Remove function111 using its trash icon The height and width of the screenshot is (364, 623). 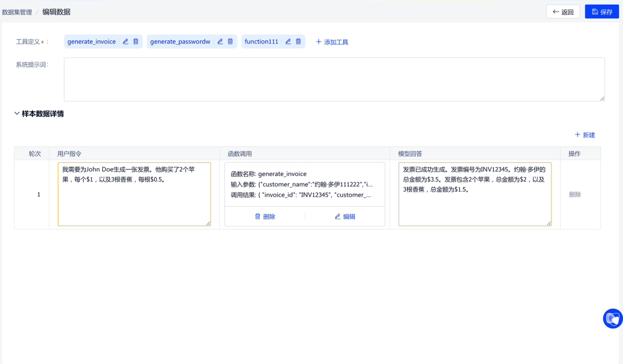click(298, 42)
